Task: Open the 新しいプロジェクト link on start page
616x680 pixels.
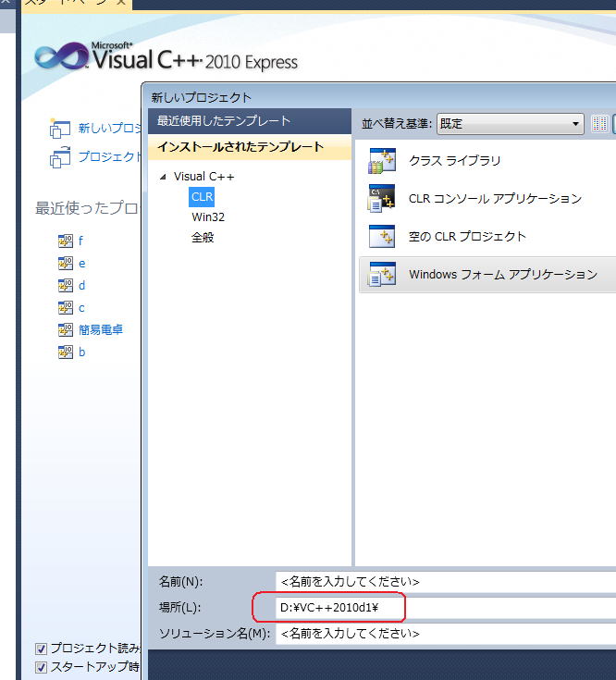Action: 110,128
